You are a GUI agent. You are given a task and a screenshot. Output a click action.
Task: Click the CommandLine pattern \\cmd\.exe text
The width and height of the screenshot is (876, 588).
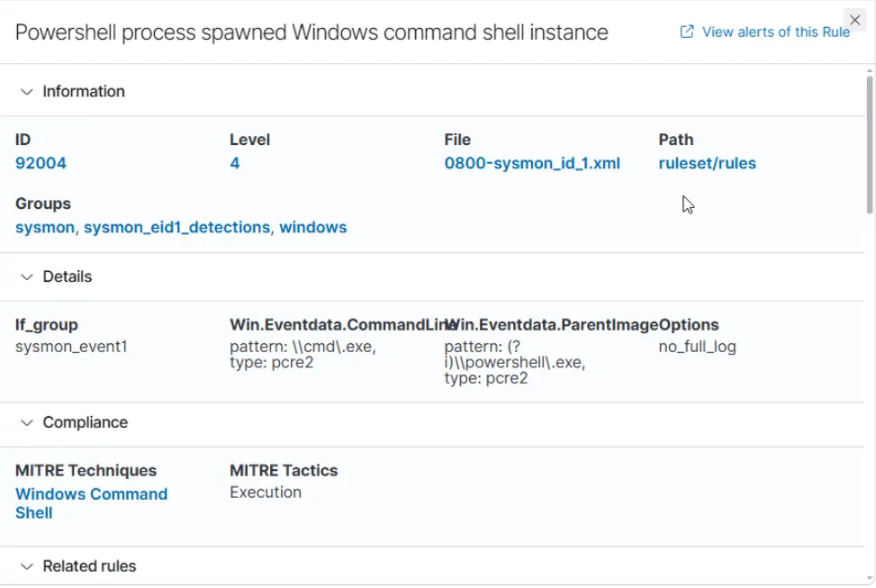[x=303, y=355]
